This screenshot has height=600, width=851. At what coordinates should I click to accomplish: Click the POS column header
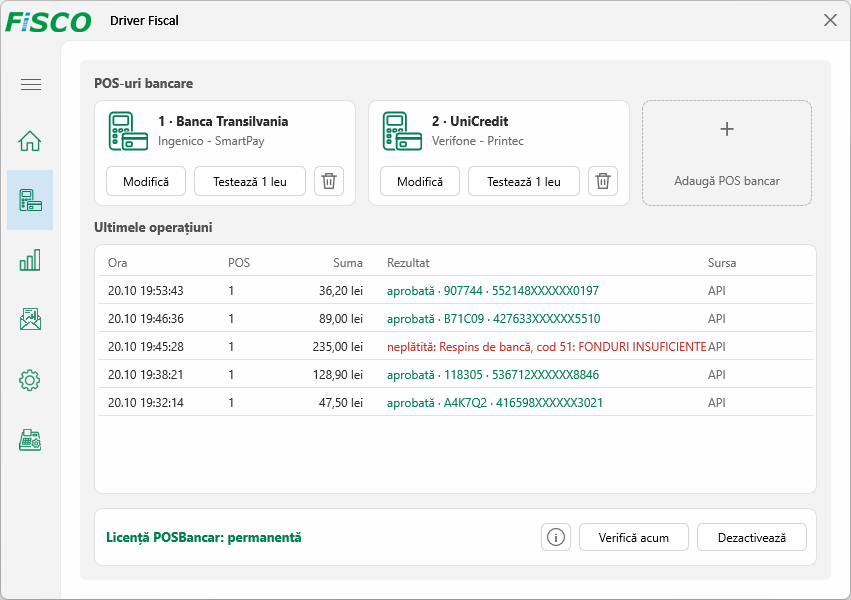point(239,263)
